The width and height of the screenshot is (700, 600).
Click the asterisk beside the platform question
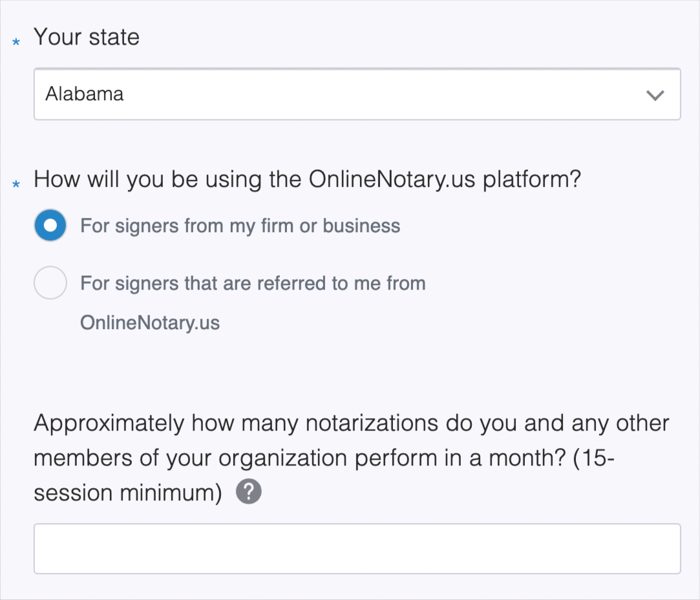tap(17, 184)
